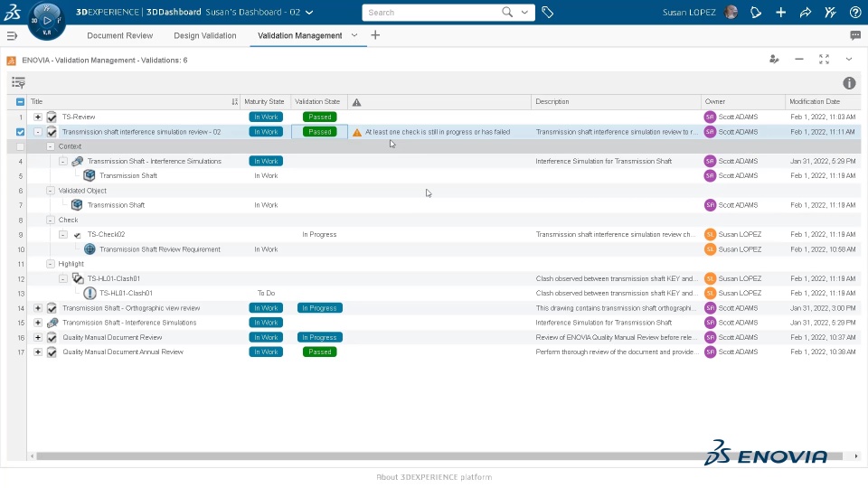Viewport: 868px width, 488px height.
Task: Click into the Search field
Action: 432,12
